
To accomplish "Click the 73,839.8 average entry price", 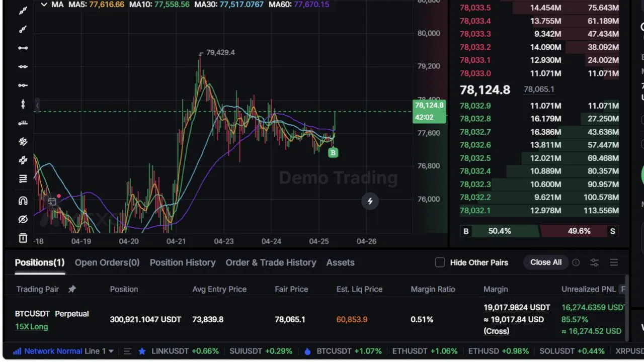I will pos(208,319).
